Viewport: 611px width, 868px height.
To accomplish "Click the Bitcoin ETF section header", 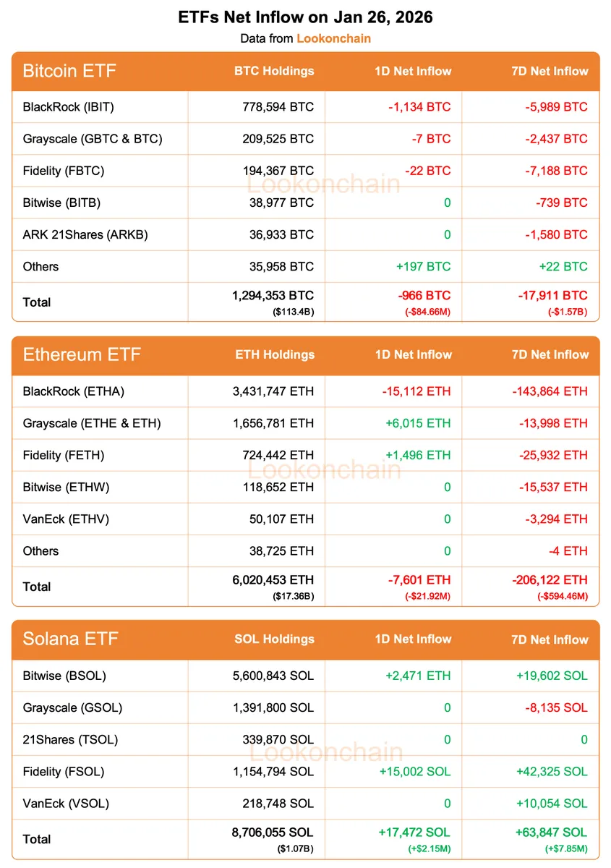I will coord(69,71).
